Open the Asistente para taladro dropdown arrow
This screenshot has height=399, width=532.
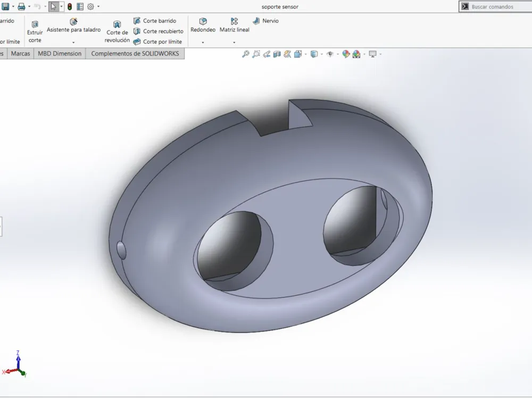pyautogui.click(x=73, y=43)
